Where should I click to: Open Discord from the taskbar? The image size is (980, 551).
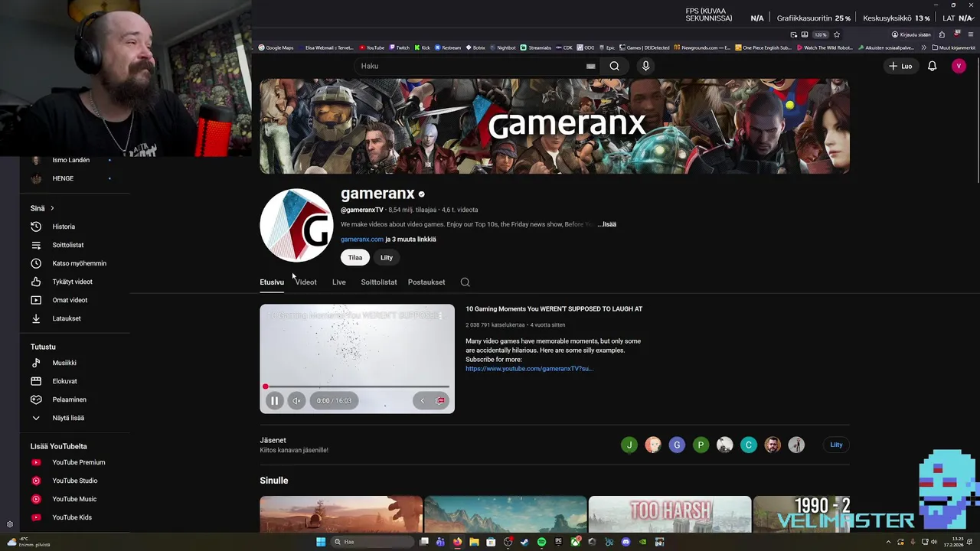(x=626, y=542)
